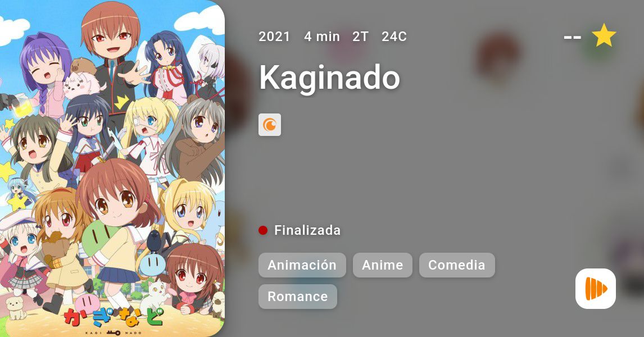This screenshot has width=644, height=337.
Task: Click the yellow star rating icon
Action: coord(604,36)
